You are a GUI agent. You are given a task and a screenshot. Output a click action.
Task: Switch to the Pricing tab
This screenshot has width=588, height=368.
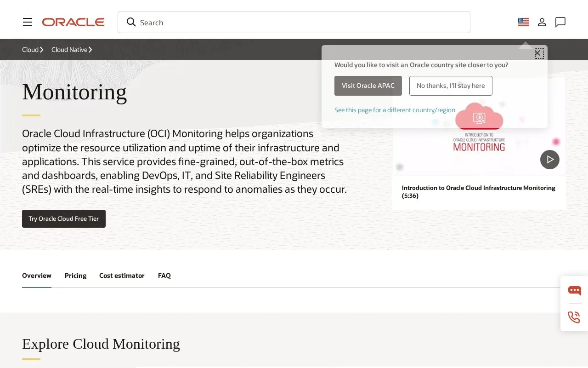[x=75, y=276]
